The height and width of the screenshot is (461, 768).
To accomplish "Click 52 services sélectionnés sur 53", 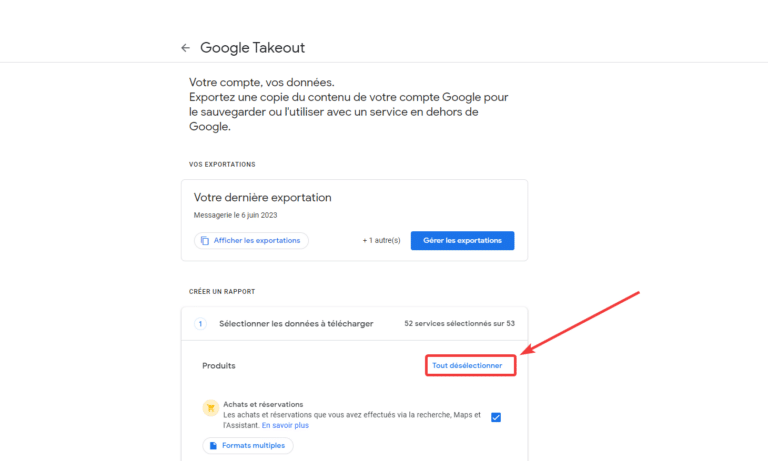I will coord(459,323).
